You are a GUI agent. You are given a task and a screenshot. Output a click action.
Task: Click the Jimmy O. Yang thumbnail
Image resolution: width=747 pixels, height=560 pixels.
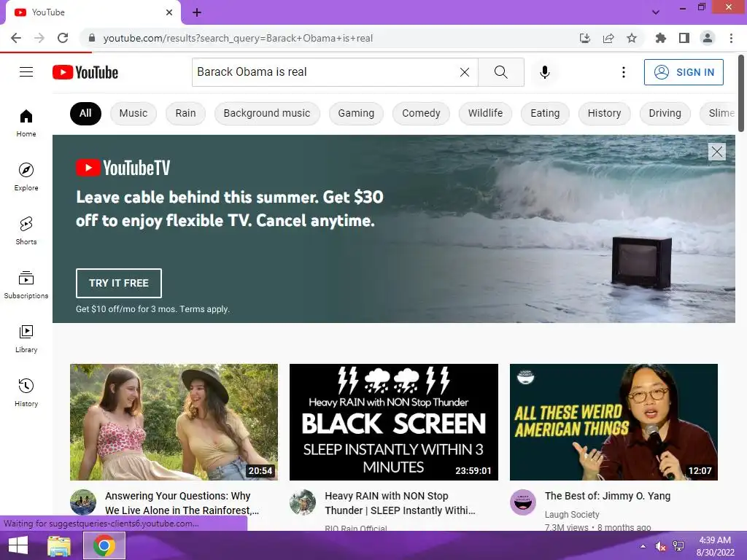(614, 422)
